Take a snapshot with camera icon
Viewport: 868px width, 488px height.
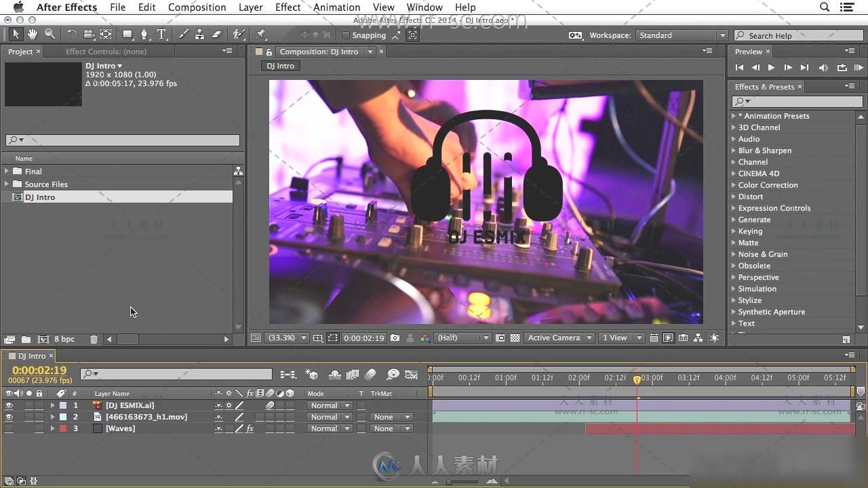(x=395, y=338)
